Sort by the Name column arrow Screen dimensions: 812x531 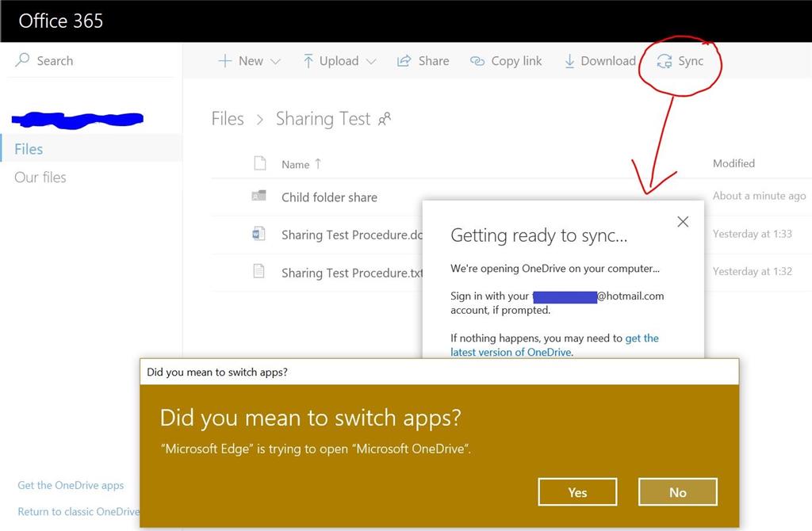tap(318, 163)
